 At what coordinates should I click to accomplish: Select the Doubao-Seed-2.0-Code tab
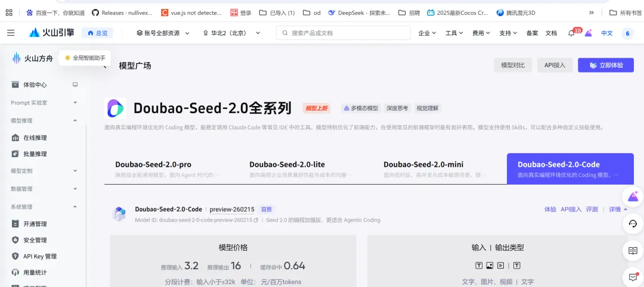570,169
